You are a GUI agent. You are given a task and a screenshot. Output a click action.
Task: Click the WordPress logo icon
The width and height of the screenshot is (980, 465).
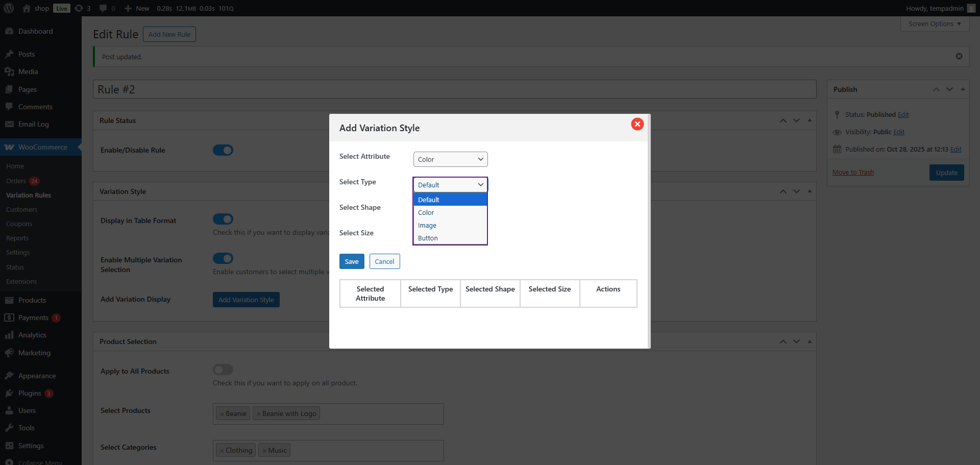pyautogui.click(x=9, y=8)
